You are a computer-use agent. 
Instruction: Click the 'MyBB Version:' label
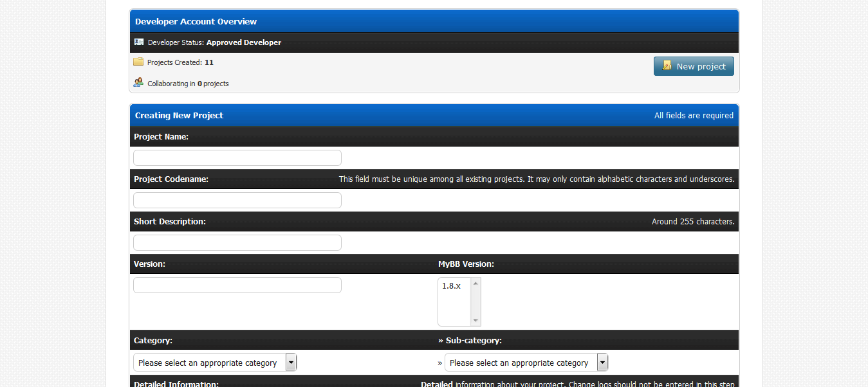pyautogui.click(x=466, y=264)
